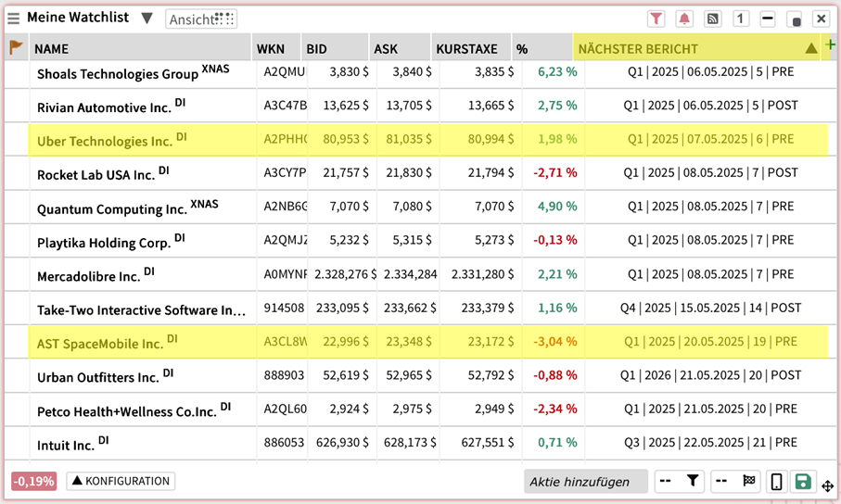The image size is (841, 504).
Task: Click the mobile phone icon
Action: pos(776,482)
